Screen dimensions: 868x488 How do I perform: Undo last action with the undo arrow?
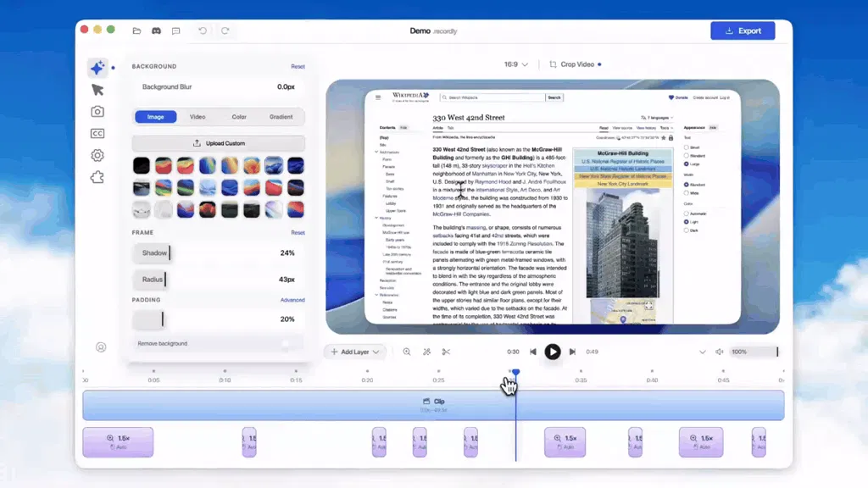pyautogui.click(x=203, y=31)
